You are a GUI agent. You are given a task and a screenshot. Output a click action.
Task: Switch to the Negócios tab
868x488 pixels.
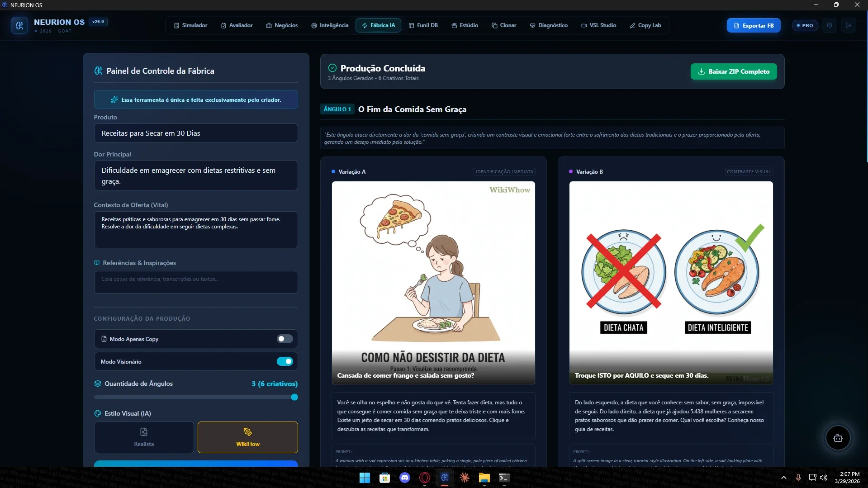click(x=282, y=25)
